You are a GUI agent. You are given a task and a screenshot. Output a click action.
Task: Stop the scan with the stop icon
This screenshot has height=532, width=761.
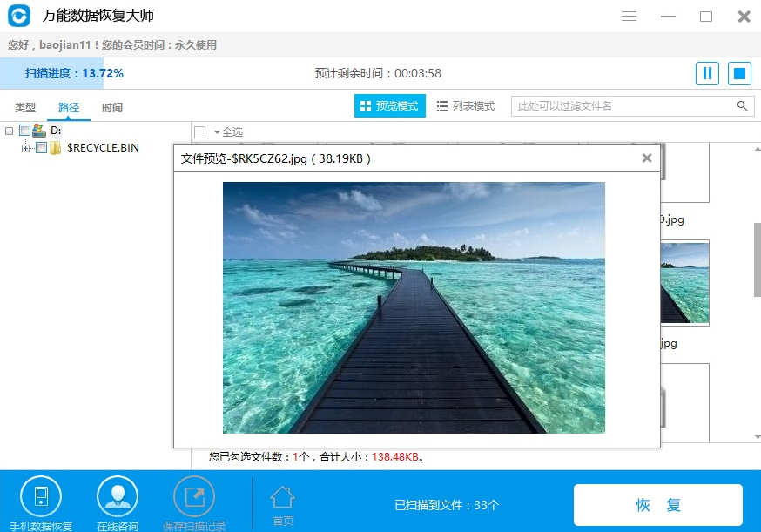(x=738, y=73)
